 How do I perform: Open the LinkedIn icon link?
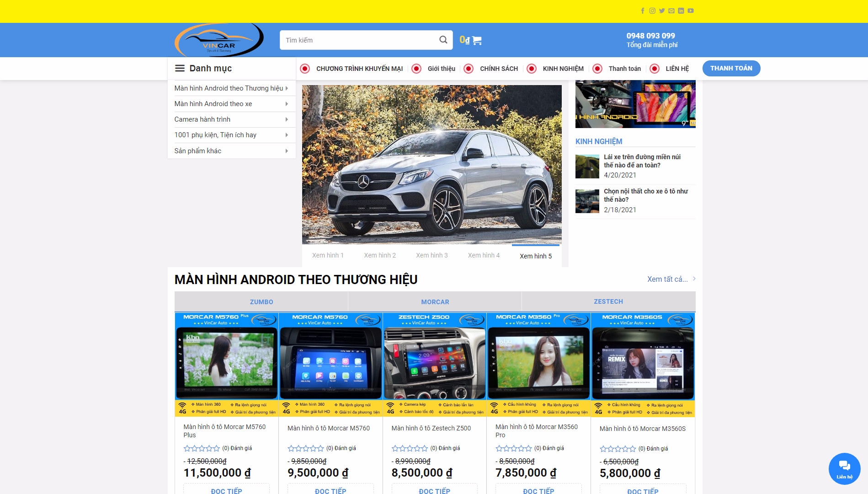click(x=681, y=11)
